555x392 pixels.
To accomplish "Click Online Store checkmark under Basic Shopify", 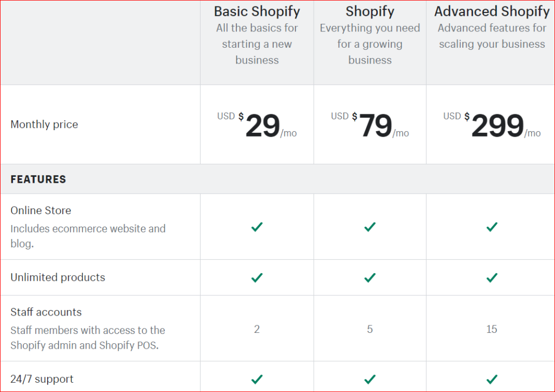I will coord(257,227).
